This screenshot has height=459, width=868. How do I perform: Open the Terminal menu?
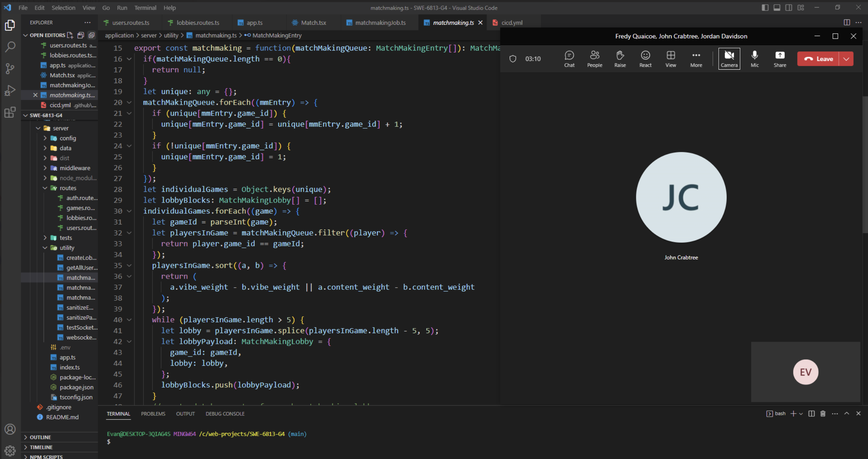coord(145,8)
